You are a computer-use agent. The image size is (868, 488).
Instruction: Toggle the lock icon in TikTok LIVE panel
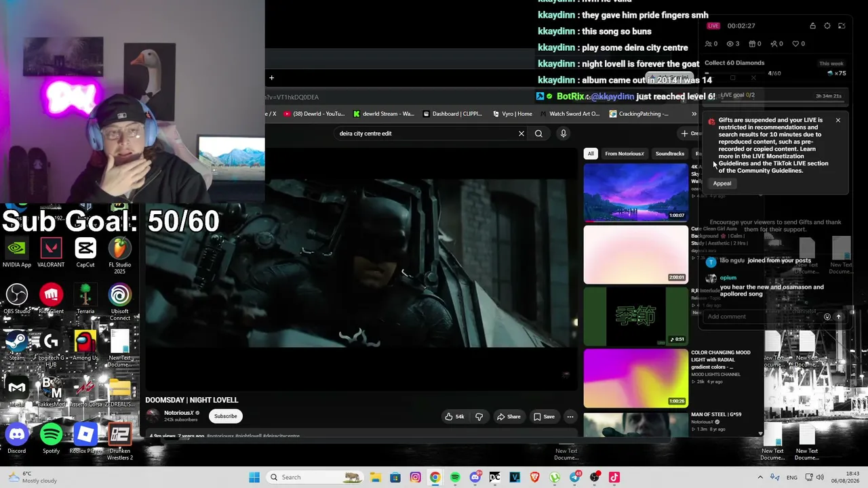tap(812, 26)
